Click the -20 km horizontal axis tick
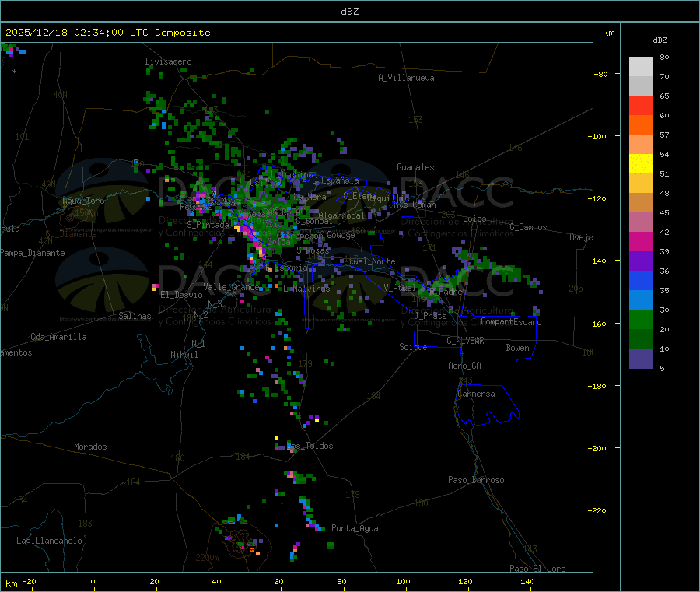Viewport: 700px width, 592px height. (x=29, y=581)
